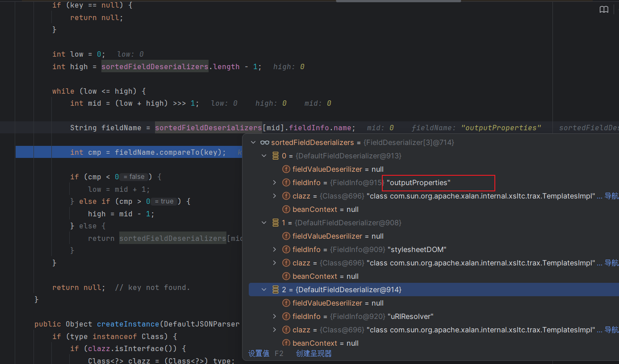This screenshot has height=364, width=619.
Task: Click FieldDeserializer[3]@714 root value text
Action: pyautogui.click(x=409, y=142)
